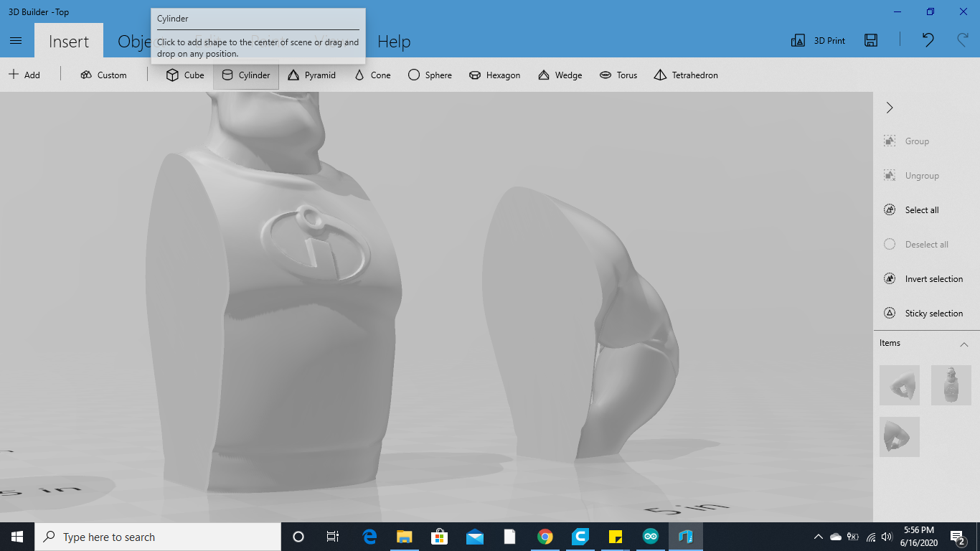This screenshot has width=980, height=551.
Task: Insert a Cylinder shape
Action: tap(246, 75)
